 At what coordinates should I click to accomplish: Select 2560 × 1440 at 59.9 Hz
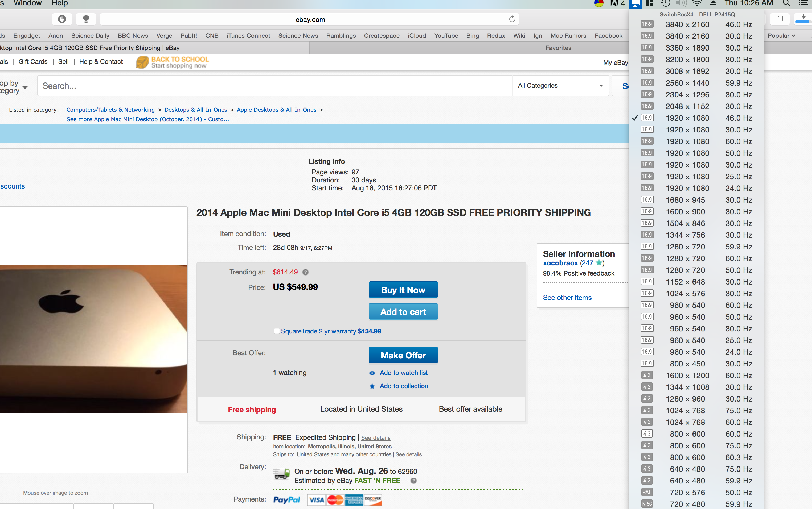(x=696, y=83)
